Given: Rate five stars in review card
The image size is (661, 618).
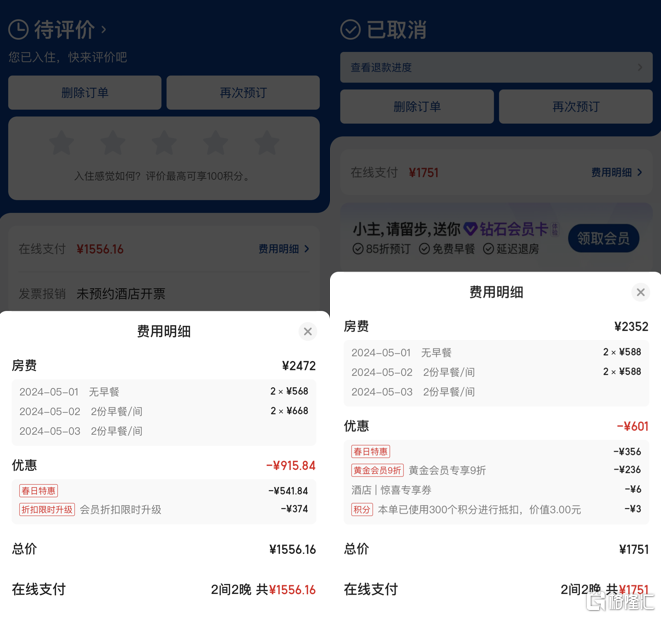Looking at the screenshot, I should click(x=267, y=143).
